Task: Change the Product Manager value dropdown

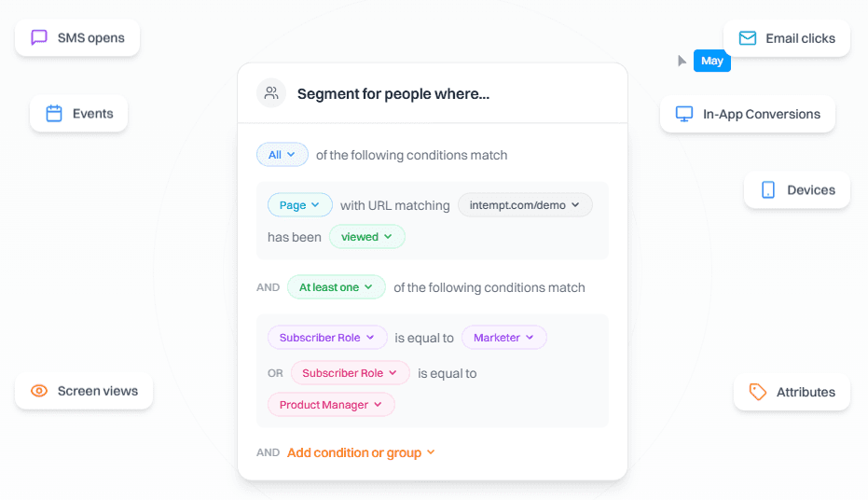Action: (331, 405)
